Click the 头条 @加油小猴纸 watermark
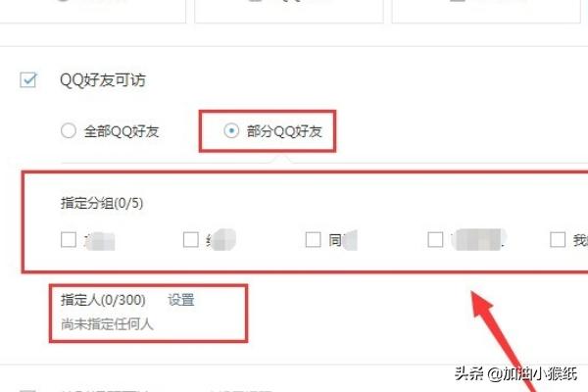588x392 pixels. click(516, 374)
